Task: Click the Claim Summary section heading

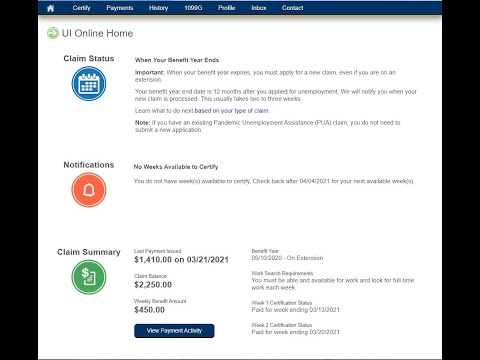Action: tap(89, 252)
